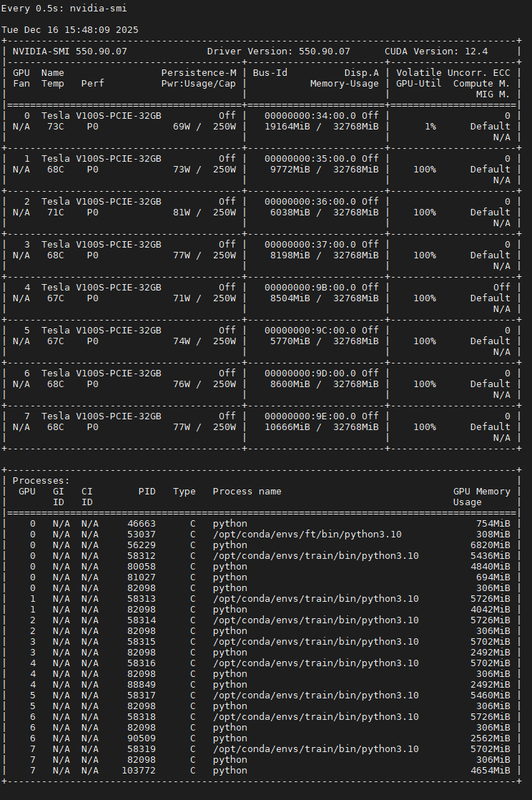The width and height of the screenshot is (532, 800).
Task: Select 'Volatile Uncorr. ECC' header text
Action: [x=453, y=73]
